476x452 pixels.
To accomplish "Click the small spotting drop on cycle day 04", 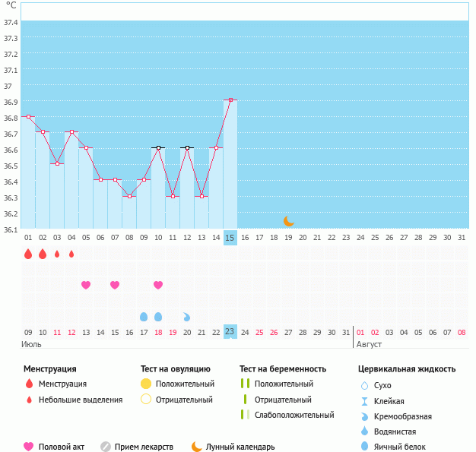I will (x=71, y=254).
